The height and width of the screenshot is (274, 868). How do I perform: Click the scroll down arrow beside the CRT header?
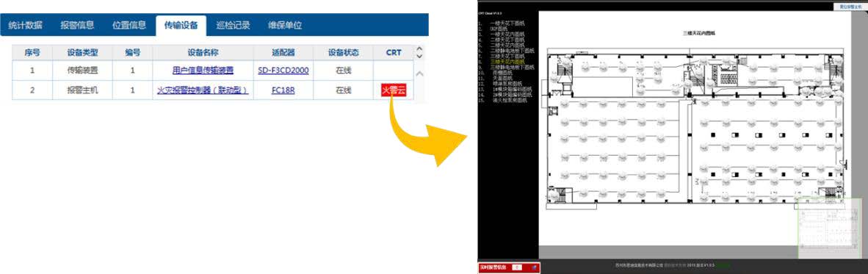[419, 56]
